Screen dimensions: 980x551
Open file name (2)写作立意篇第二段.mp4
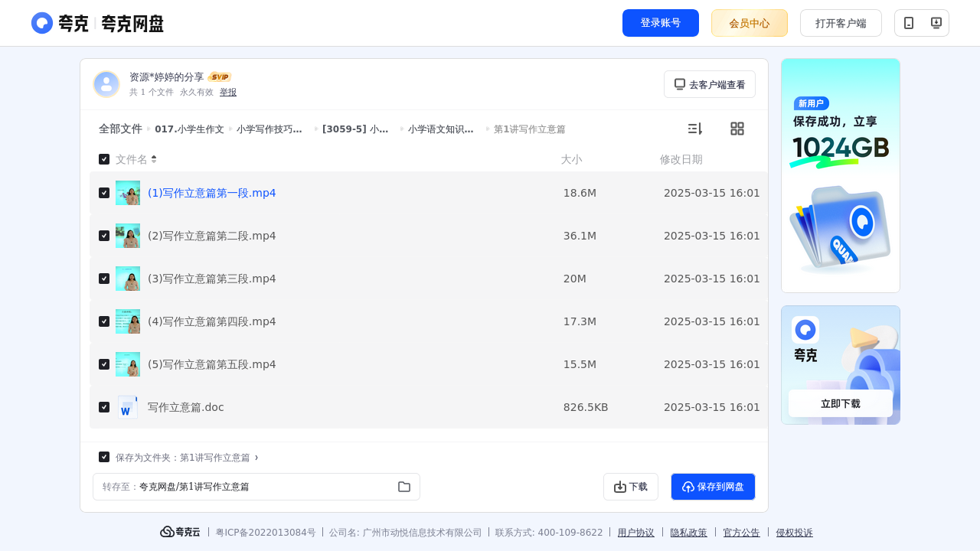[212, 236]
